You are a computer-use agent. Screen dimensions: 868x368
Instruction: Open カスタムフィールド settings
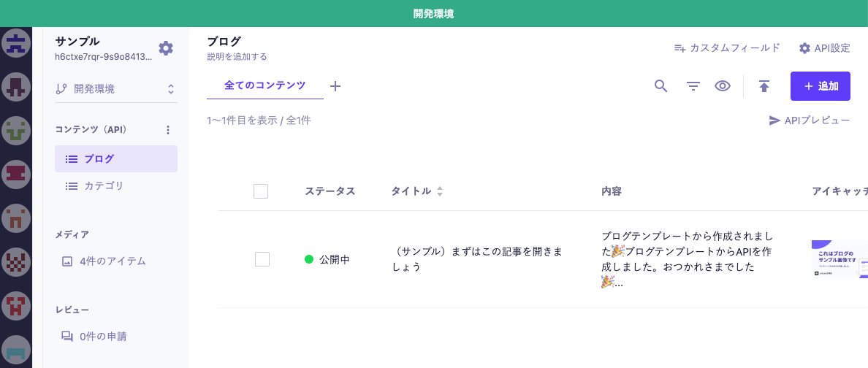coord(727,48)
